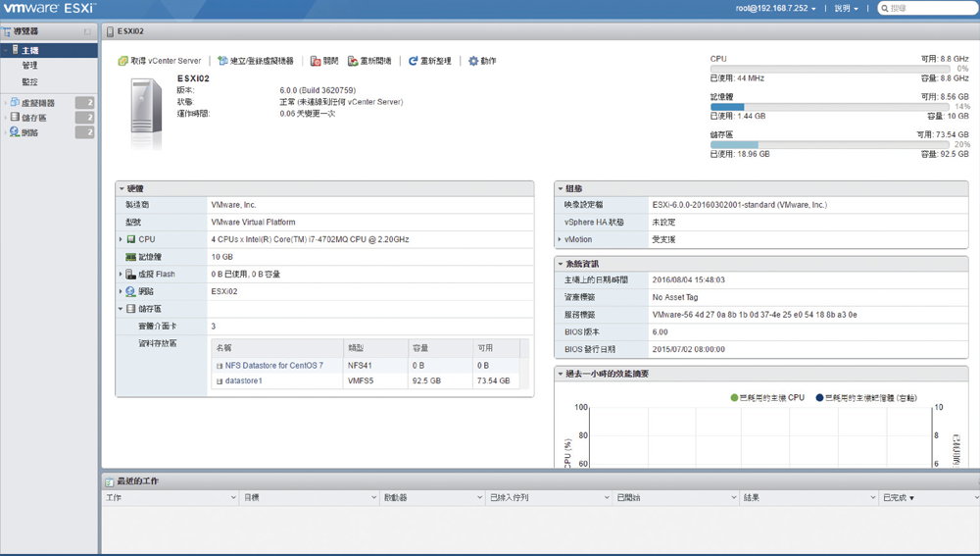This screenshot has height=556, width=980.
Task: Select Manage under Host
Action: [x=30, y=65]
